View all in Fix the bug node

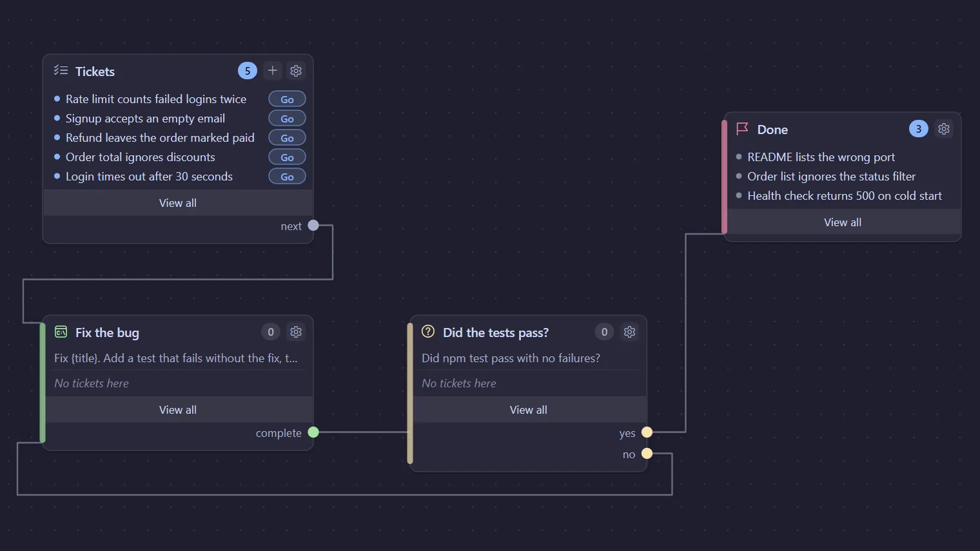click(178, 410)
